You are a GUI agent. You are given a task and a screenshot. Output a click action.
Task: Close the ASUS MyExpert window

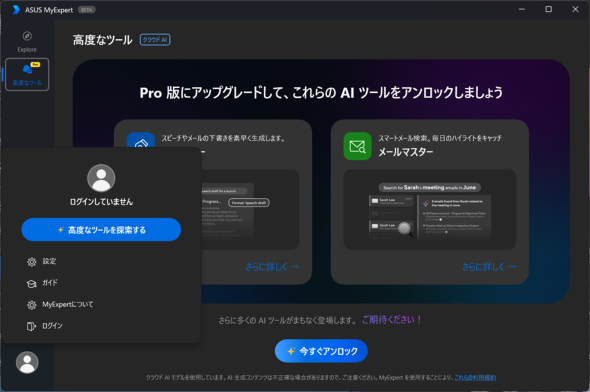575,9
